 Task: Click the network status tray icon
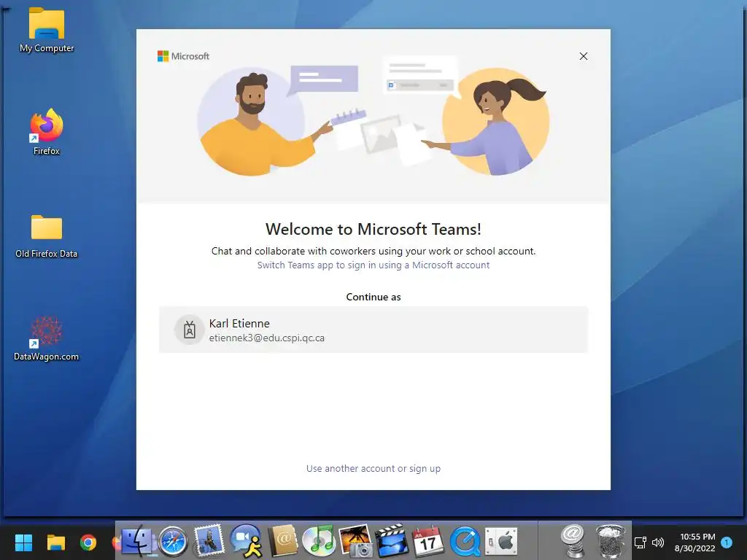[x=640, y=542]
